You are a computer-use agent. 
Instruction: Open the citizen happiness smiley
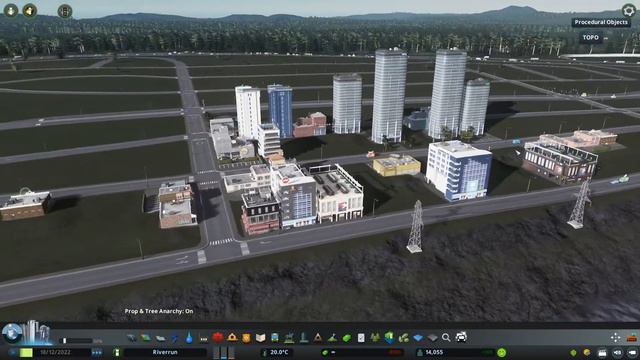pyautogui.click(x=502, y=352)
